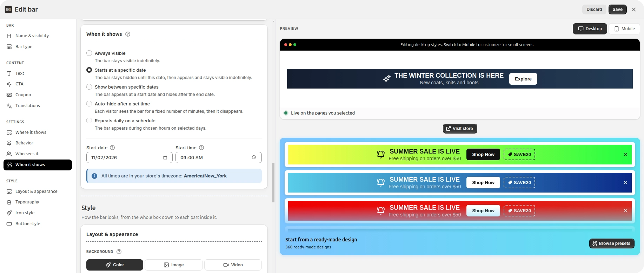Open calendar icon in Start date field
The height and width of the screenshot is (273, 644).
tap(165, 157)
